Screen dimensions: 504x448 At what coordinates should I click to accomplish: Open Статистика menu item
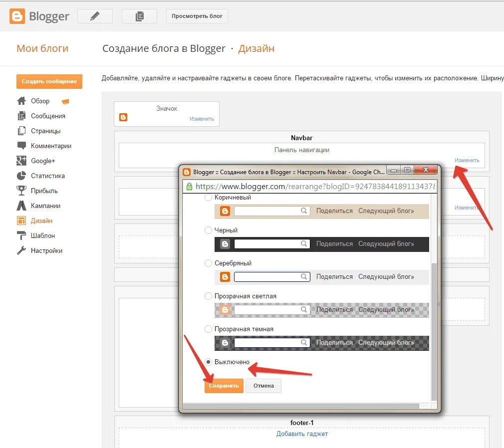tap(47, 176)
